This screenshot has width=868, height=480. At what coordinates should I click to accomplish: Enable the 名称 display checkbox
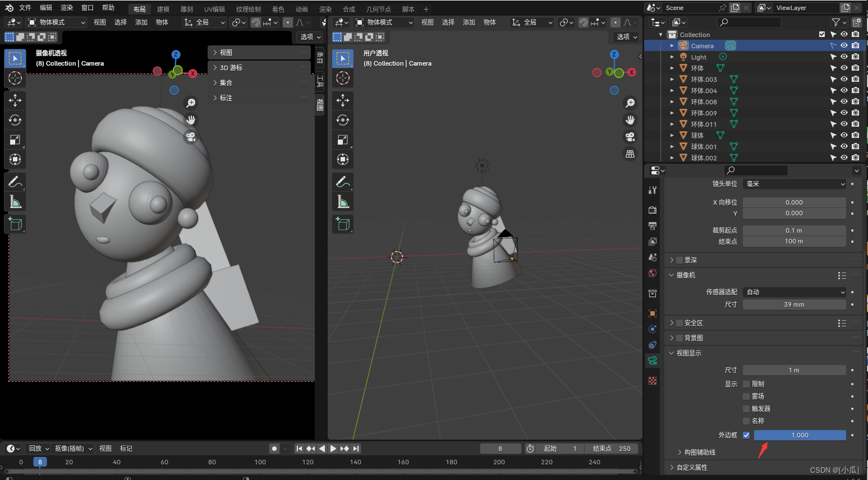point(746,421)
